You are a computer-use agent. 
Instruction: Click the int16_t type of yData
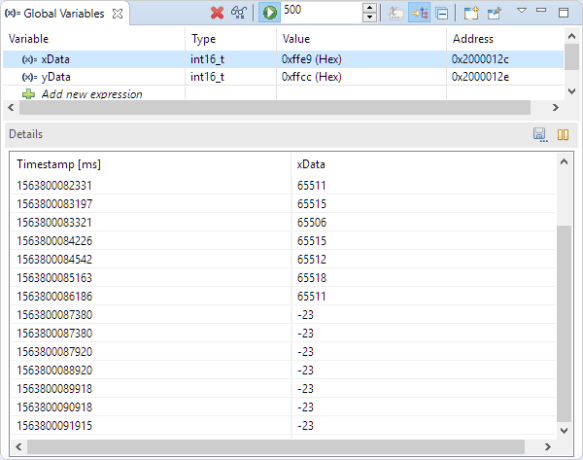point(207,77)
